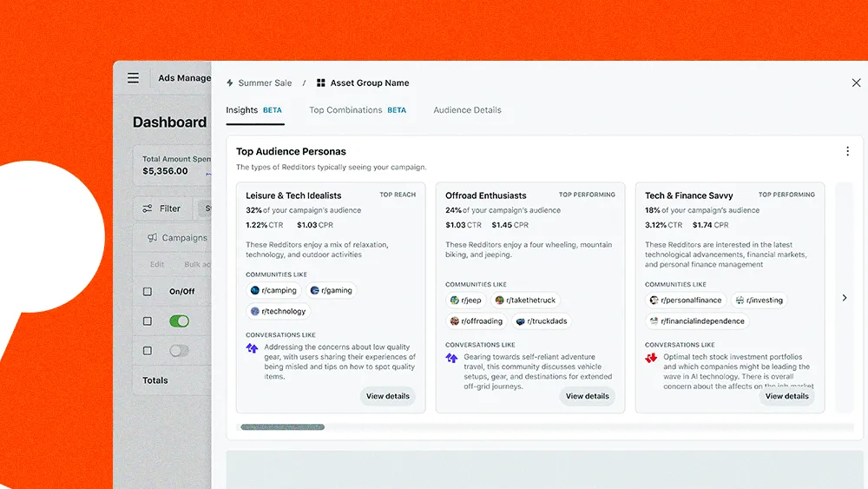Click the Campaigns megaphone icon
This screenshot has height=489, width=868.
pyautogui.click(x=152, y=238)
